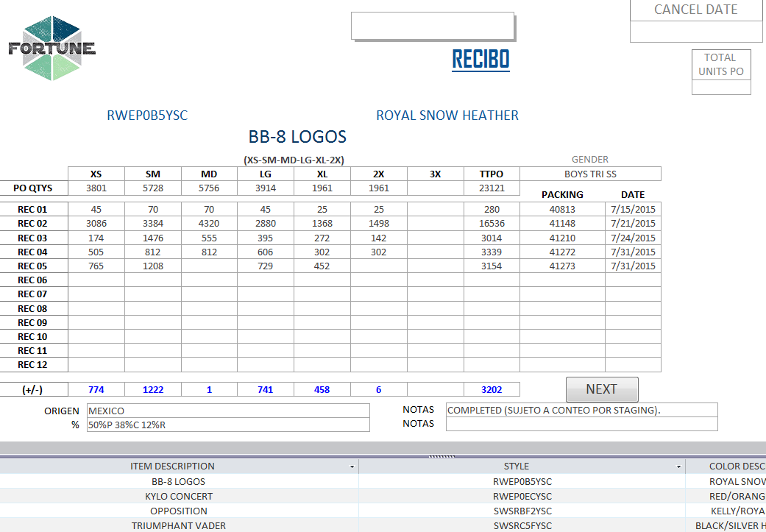Click REC 01 TTPO cell 280
The width and height of the screenshot is (766, 532).
[x=492, y=209]
